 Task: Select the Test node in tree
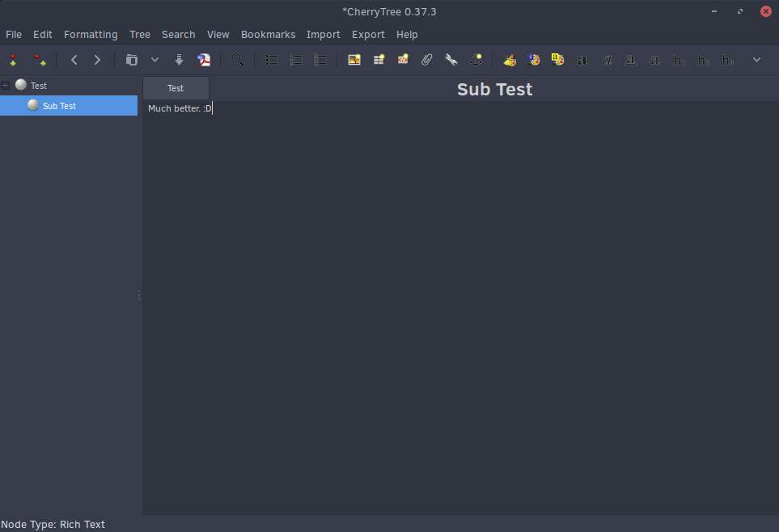(x=38, y=86)
